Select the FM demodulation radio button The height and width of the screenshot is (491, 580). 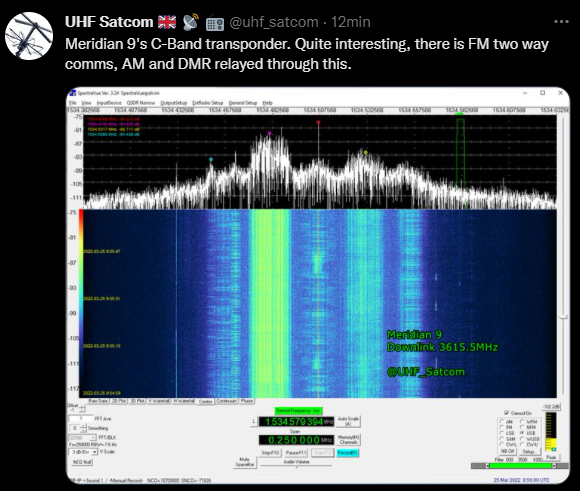(502, 427)
